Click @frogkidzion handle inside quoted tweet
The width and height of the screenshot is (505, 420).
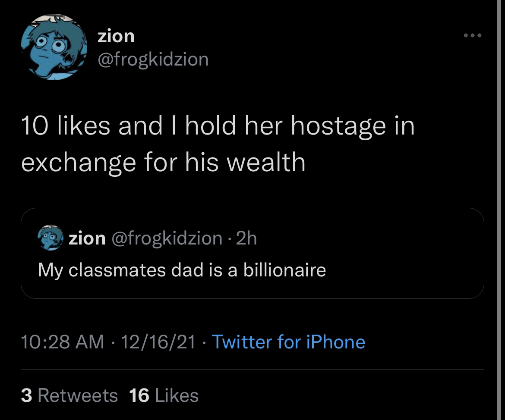click(x=167, y=238)
